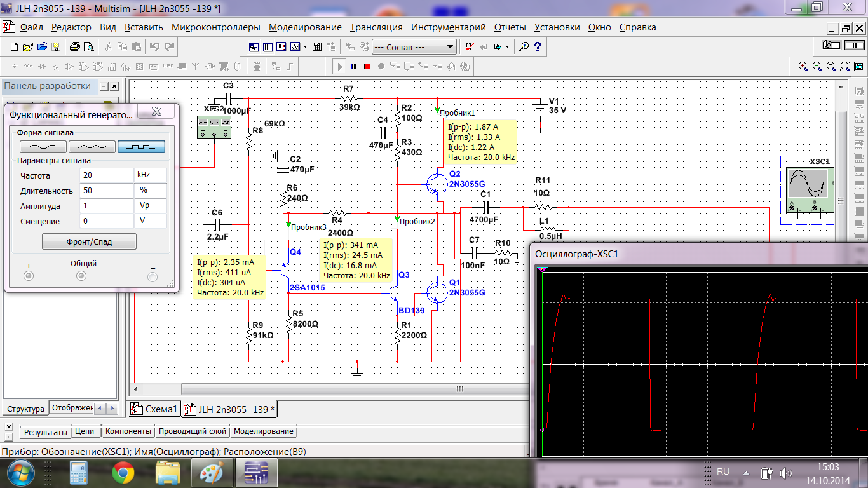Click the Общий (common) terminal

[81, 276]
